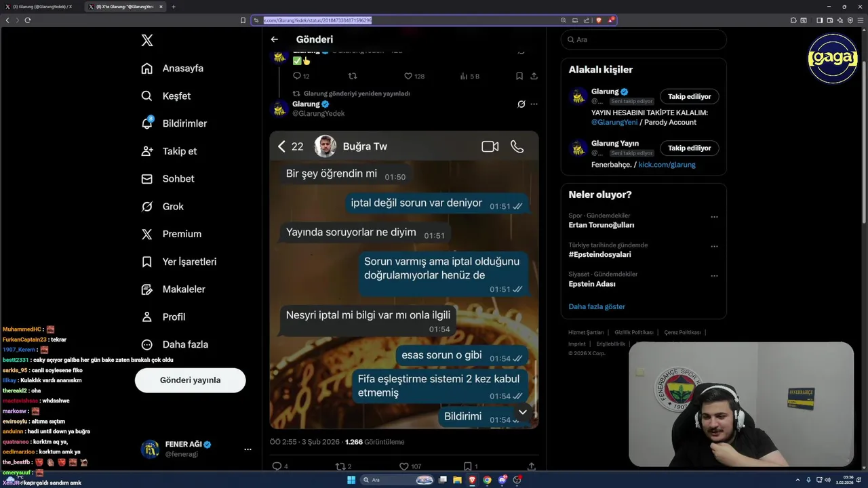Open Sohbet messages
Viewport: 868px width, 488px height.
coord(167,179)
